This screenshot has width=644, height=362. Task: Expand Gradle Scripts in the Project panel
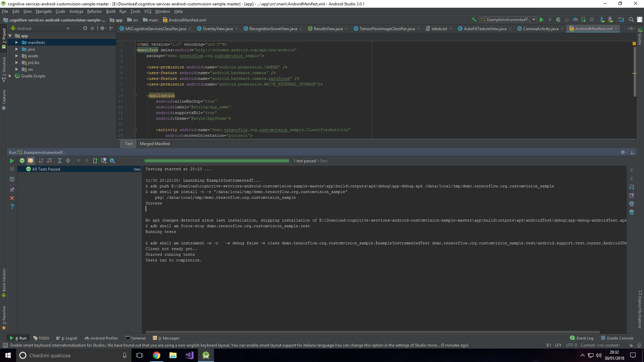pos(10,76)
